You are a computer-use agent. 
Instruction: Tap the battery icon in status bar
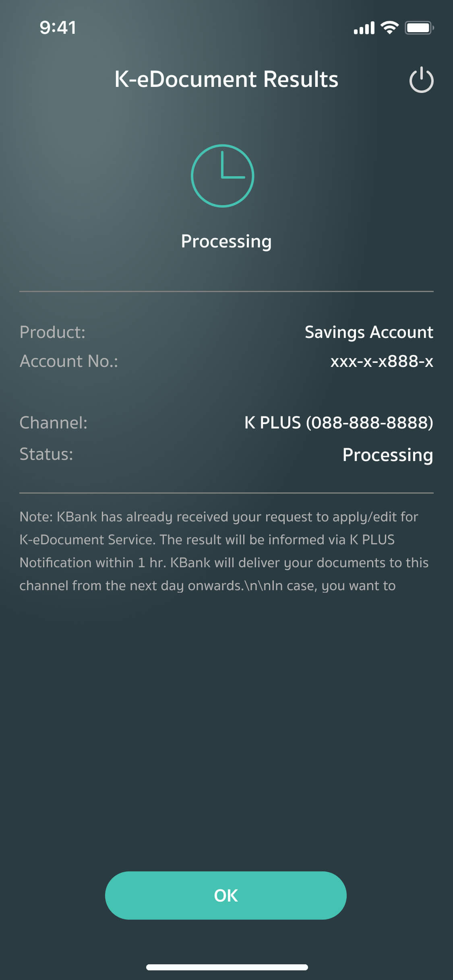(419, 28)
